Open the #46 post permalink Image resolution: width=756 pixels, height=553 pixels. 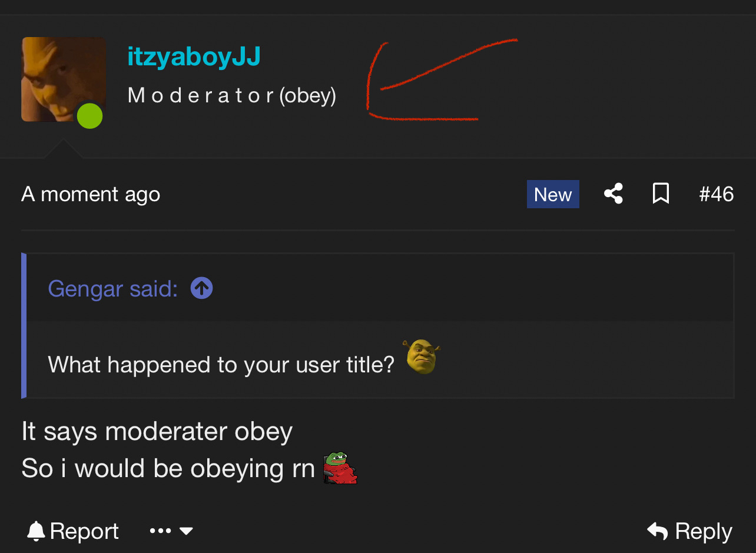click(716, 194)
